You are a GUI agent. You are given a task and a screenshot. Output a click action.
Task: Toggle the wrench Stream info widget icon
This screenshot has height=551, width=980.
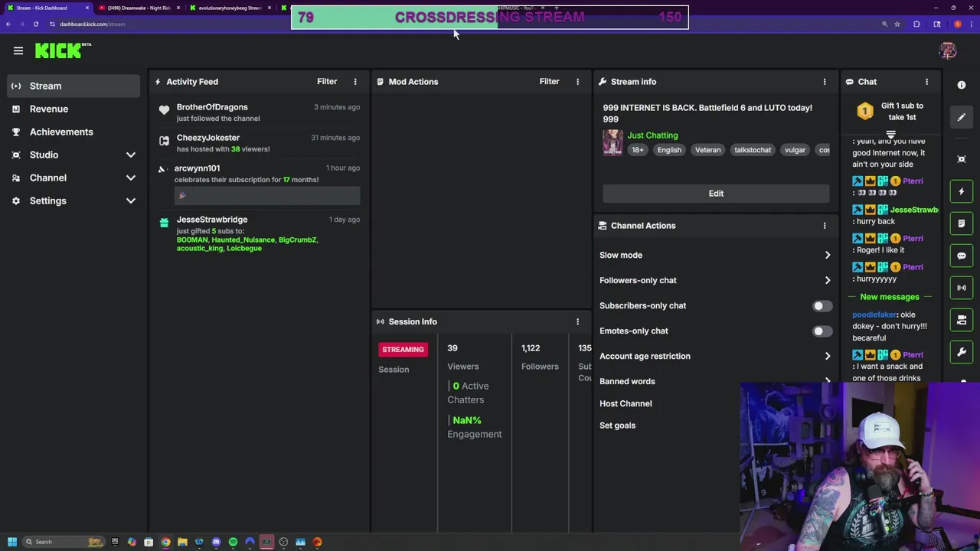point(962,352)
